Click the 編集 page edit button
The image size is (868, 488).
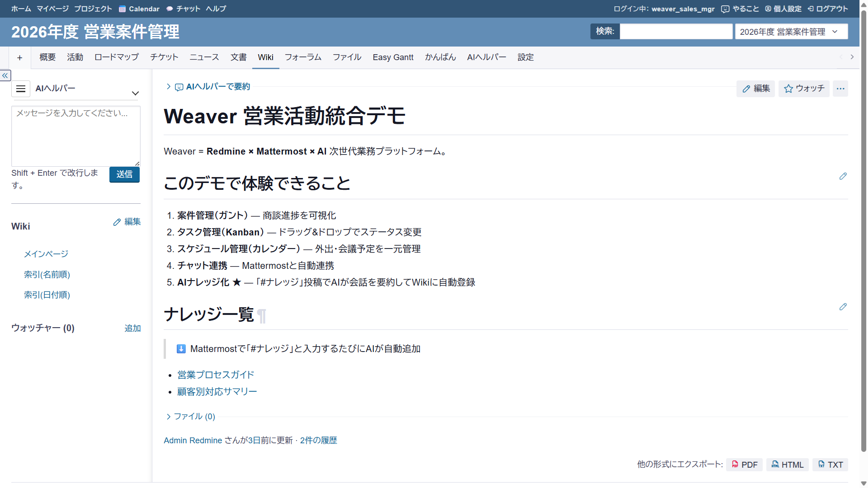(x=756, y=89)
